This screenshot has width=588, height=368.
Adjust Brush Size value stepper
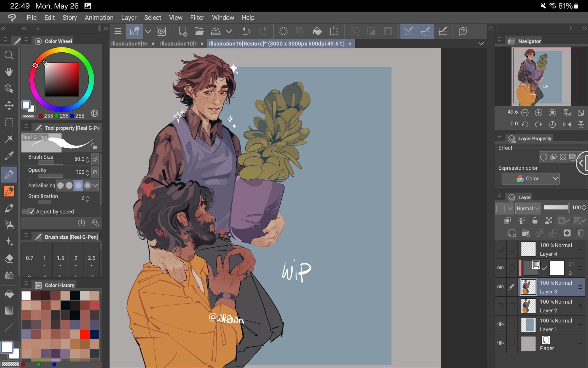88,159
